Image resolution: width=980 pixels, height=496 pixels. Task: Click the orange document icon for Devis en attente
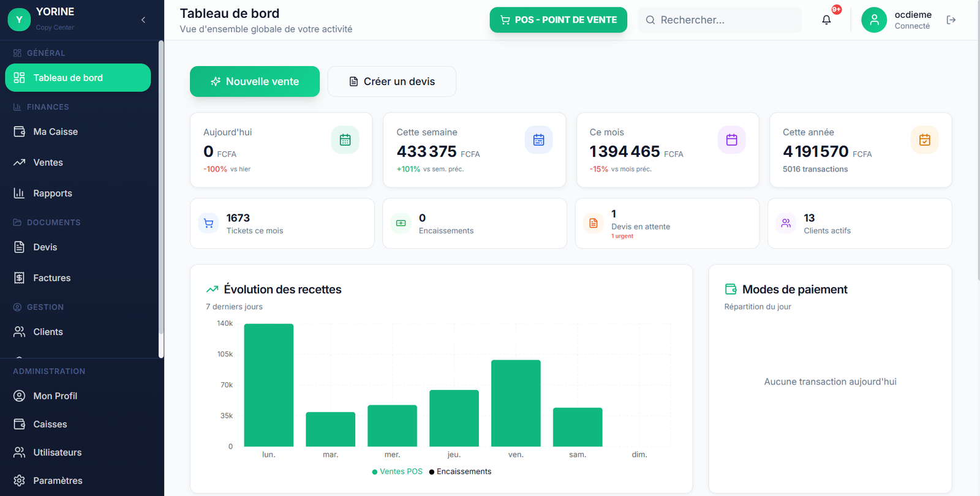click(593, 224)
